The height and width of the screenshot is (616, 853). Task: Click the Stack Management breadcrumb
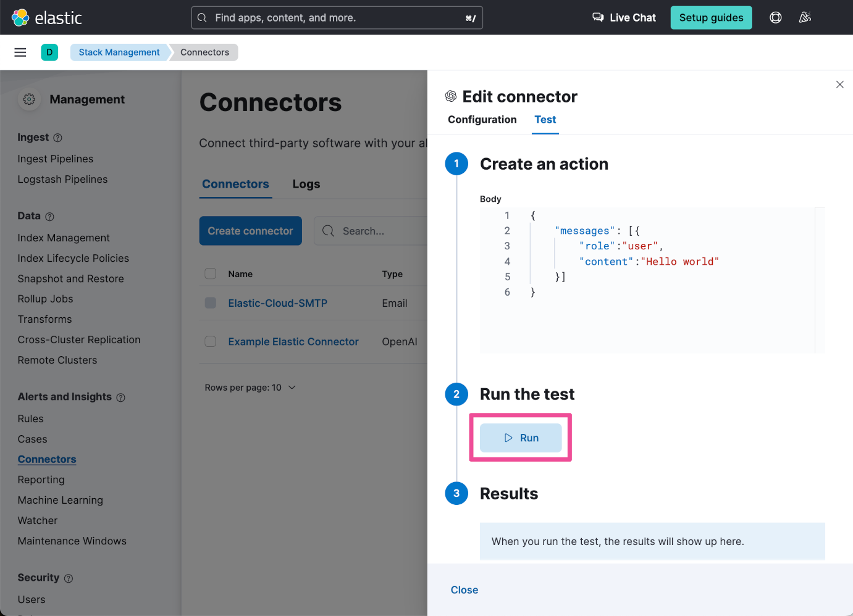[119, 52]
